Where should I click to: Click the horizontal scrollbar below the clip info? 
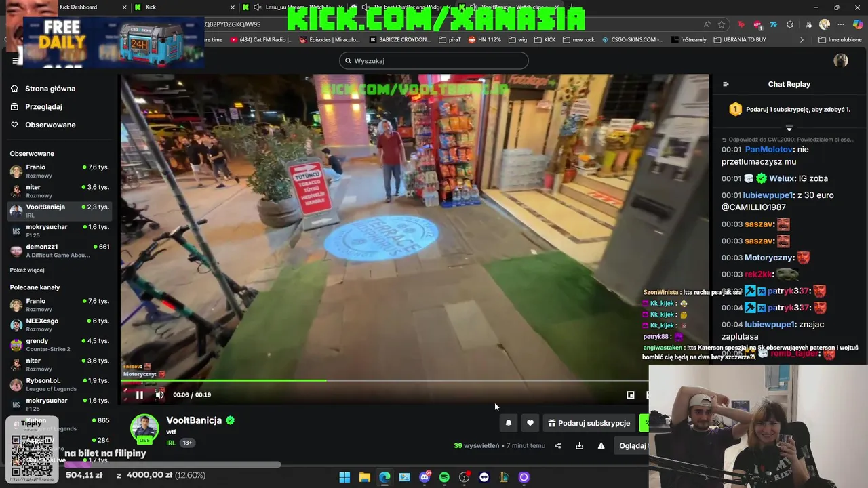173,465
